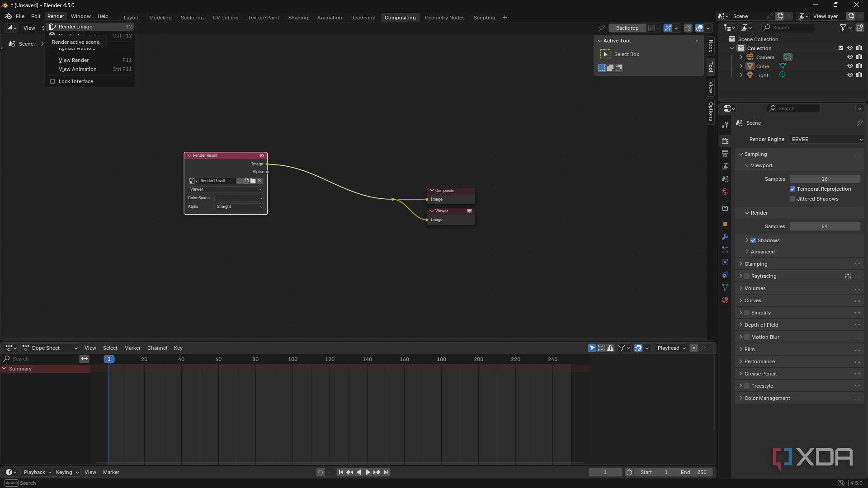Image resolution: width=868 pixels, height=488 pixels.
Task: Check the Lock Interface option
Action: click(52, 81)
